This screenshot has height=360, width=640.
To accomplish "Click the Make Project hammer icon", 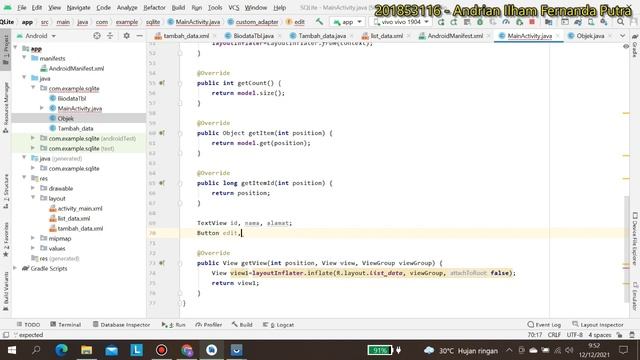I will pos(319,22).
